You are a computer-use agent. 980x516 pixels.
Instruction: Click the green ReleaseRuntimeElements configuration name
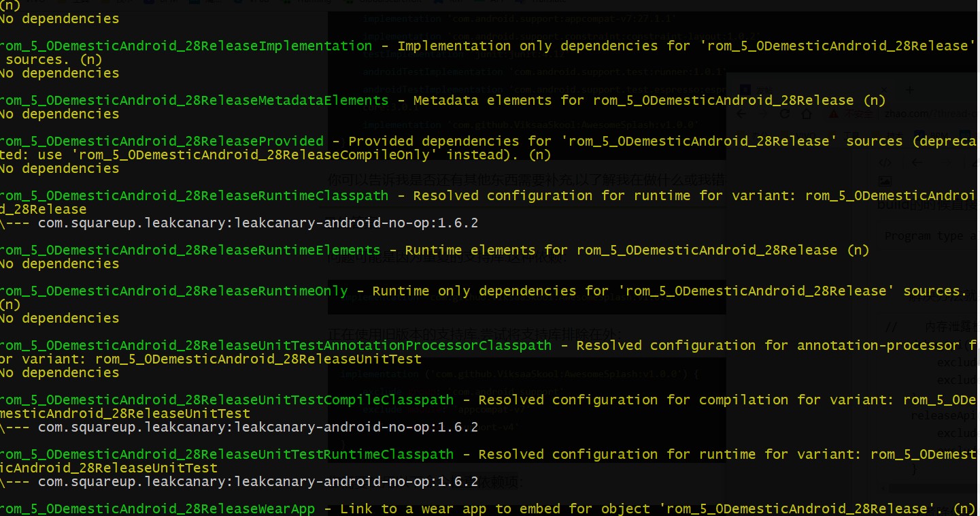coord(190,251)
